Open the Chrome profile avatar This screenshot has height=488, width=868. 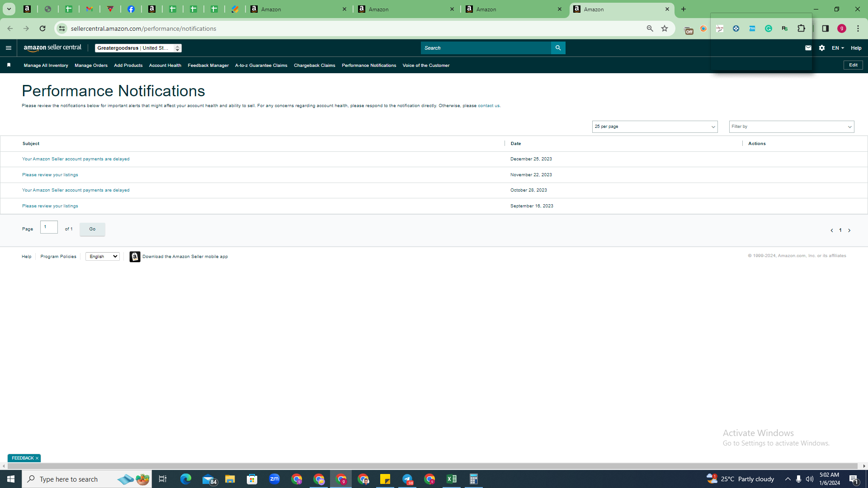[842, 28]
